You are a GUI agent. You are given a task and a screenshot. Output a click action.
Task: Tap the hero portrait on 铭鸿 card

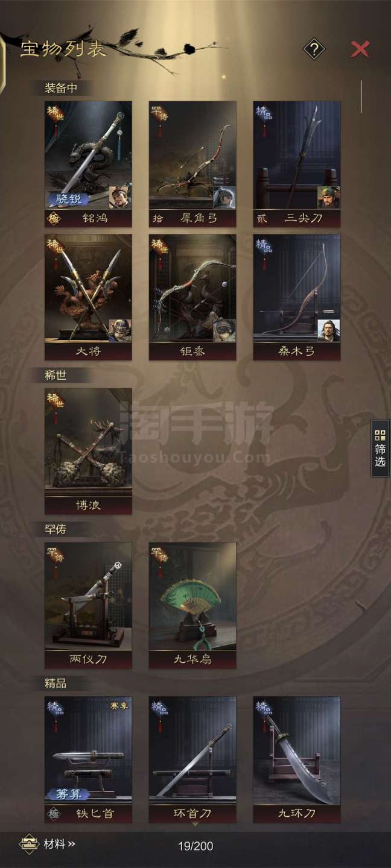pos(120,198)
